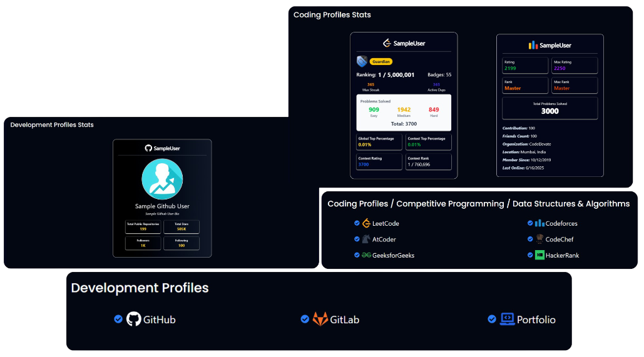644x357 pixels.
Task: Click the HackerRank green square icon
Action: (x=539, y=255)
